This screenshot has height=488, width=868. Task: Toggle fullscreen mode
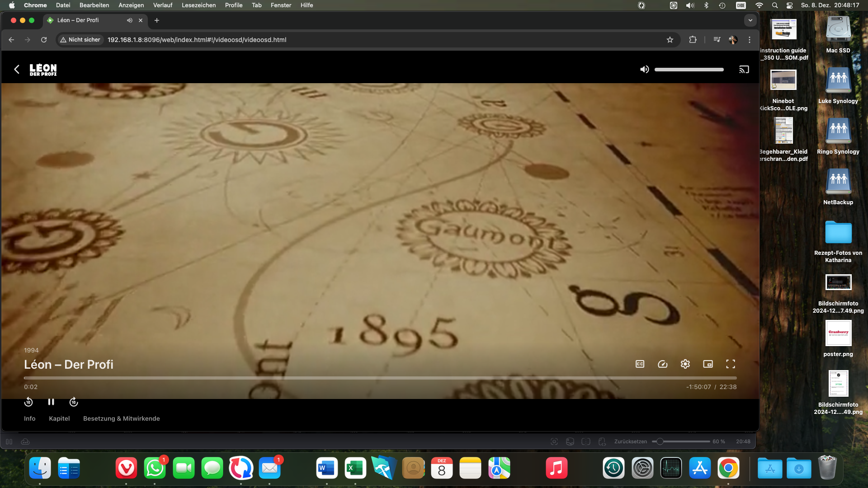730,364
